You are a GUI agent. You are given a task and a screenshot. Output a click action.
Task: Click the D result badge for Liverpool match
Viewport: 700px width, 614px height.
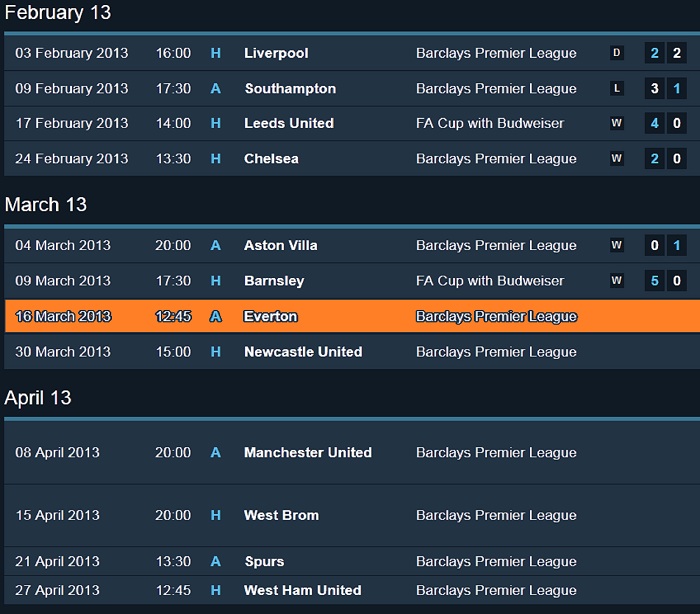[617, 53]
